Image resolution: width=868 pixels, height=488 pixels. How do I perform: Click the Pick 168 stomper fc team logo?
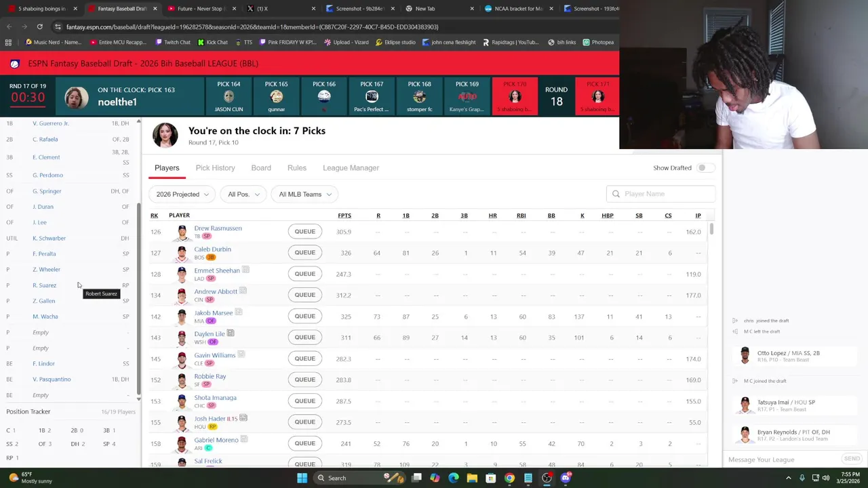pos(419,97)
